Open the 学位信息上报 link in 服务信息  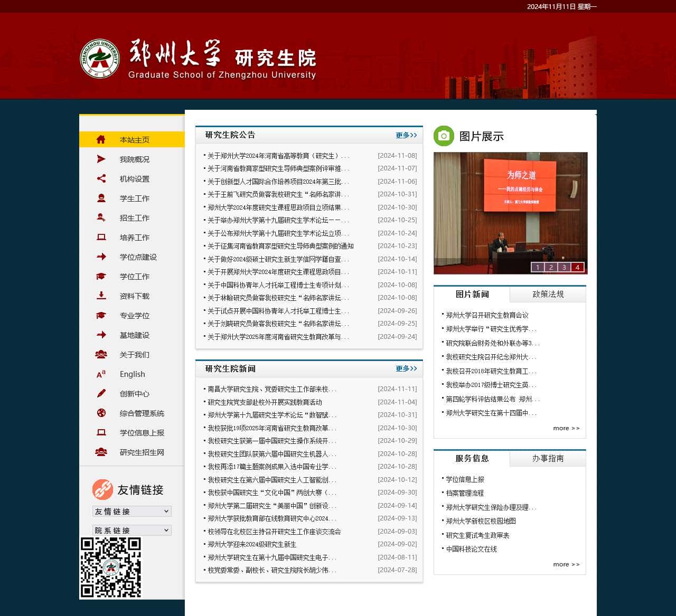[465, 479]
